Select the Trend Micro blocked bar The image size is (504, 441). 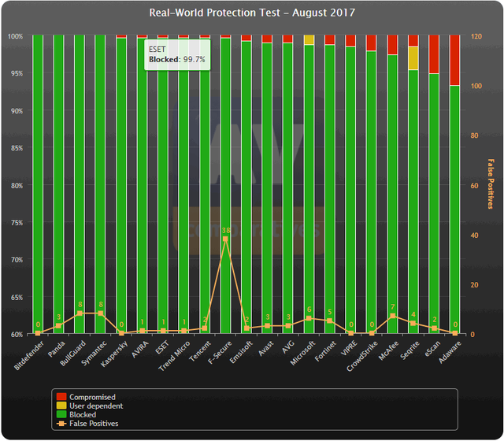click(x=183, y=186)
